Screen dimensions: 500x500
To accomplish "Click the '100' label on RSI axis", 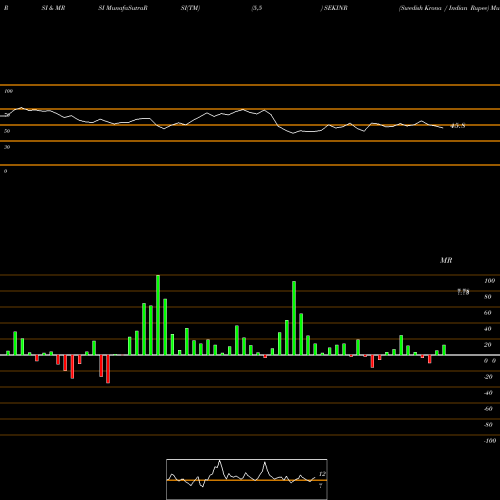I will pyautogui.click(x=8, y=91).
